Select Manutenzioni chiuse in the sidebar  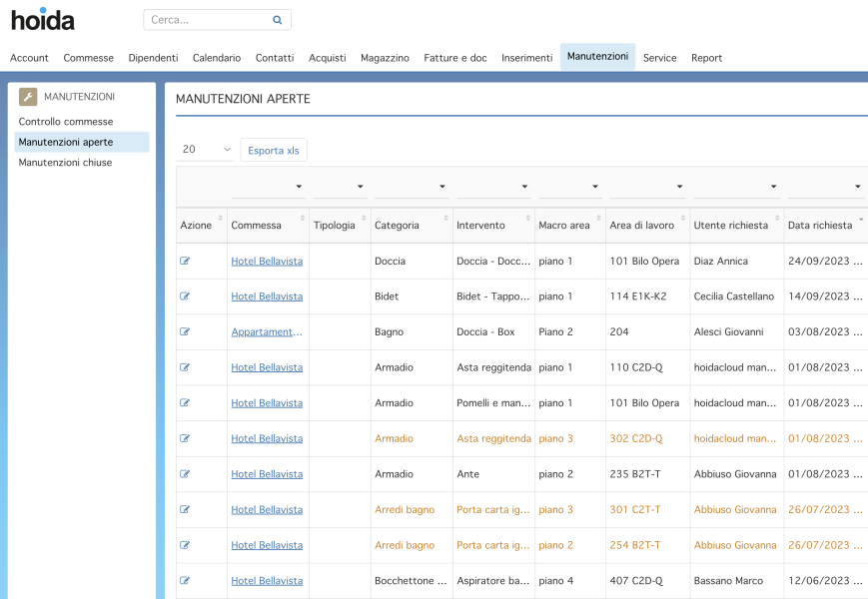tap(65, 162)
